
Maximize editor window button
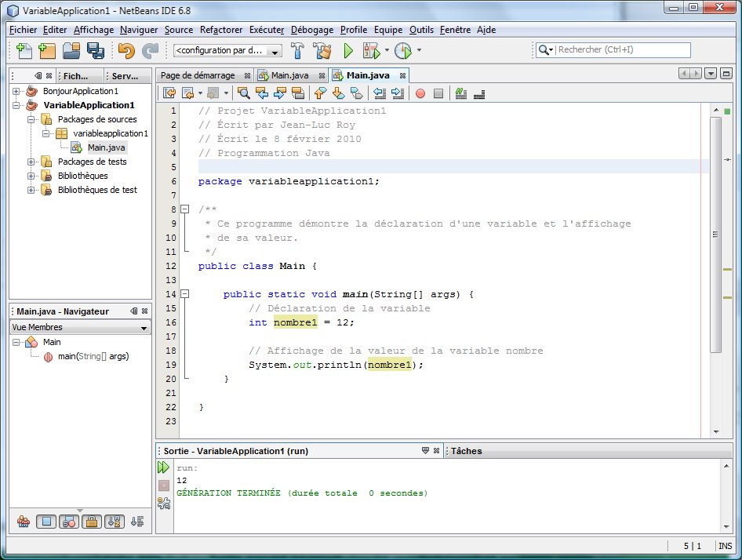tap(726, 74)
